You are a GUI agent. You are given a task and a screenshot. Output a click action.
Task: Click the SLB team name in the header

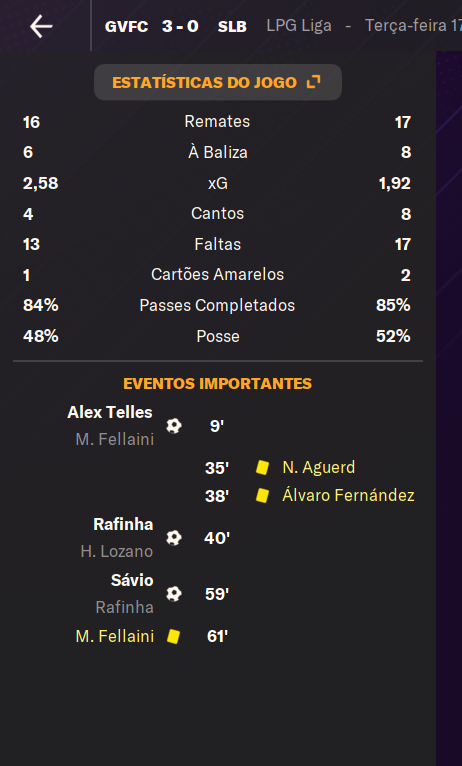point(232,26)
